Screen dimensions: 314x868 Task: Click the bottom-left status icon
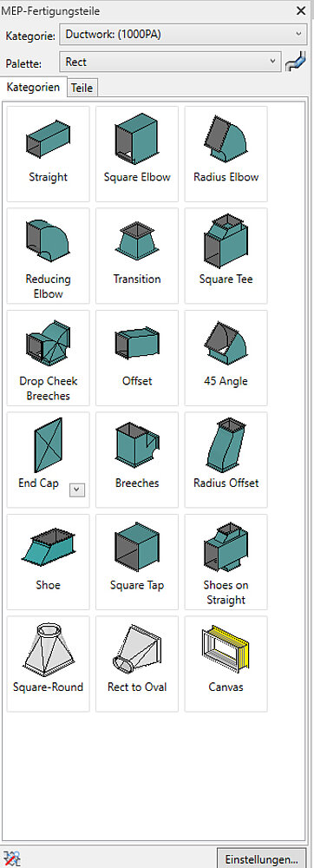(11, 858)
